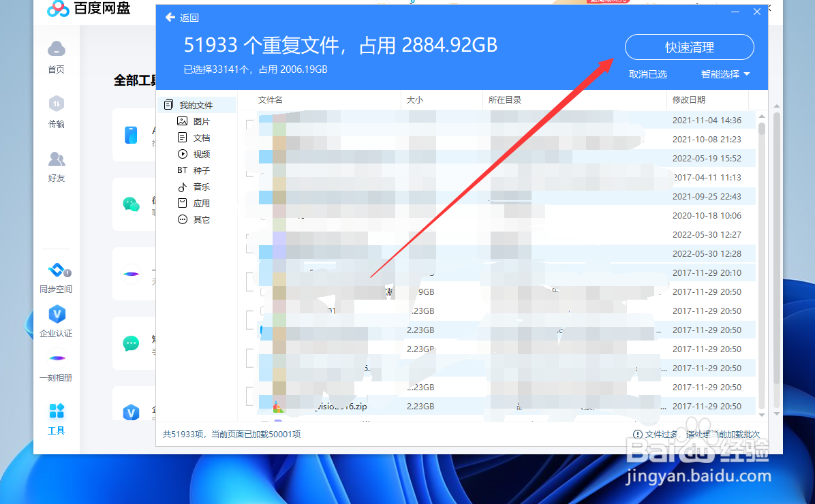Click the 返回 back arrow icon

170,17
